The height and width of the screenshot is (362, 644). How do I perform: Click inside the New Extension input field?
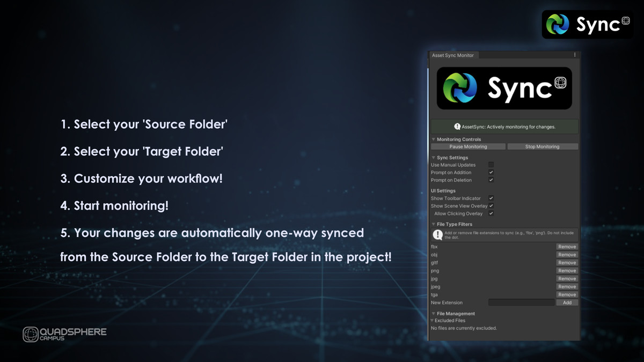tap(521, 302)
